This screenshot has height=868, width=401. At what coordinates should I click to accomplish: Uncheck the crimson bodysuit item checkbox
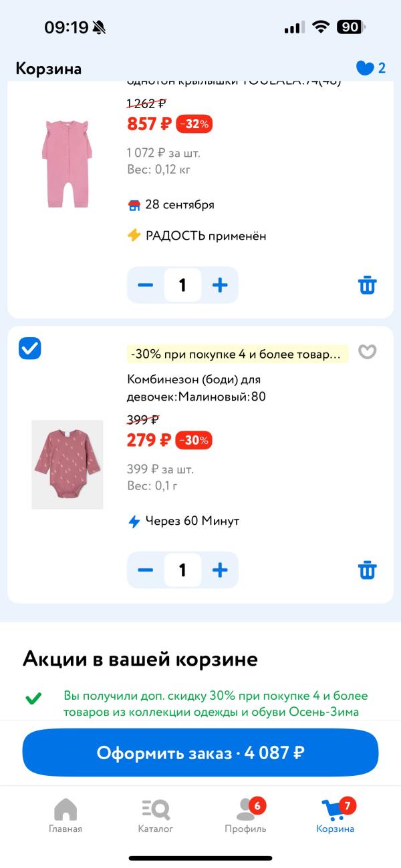(30, 348)
